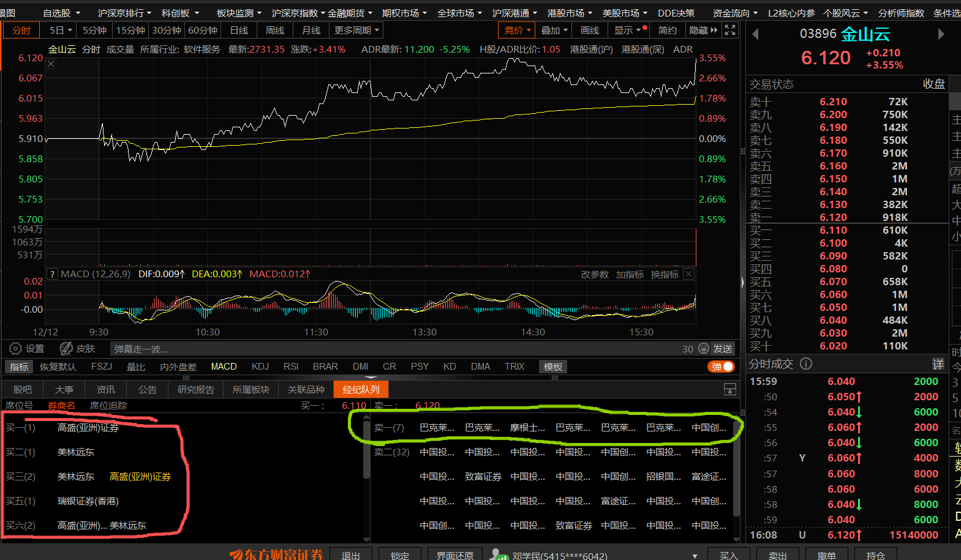This screenshot has height=560, width=961.
Task: Click the 画线 draw line button
Action: point(590,30)
